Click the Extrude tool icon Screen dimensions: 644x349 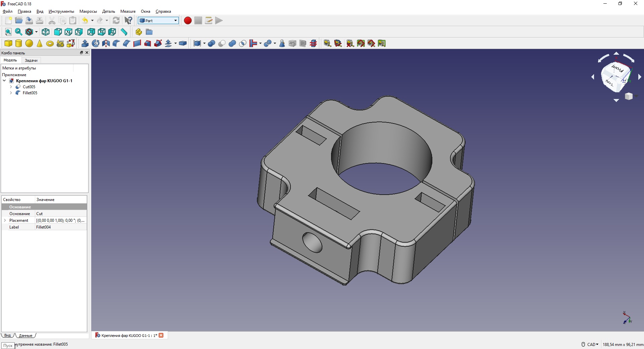pos(85,43)
